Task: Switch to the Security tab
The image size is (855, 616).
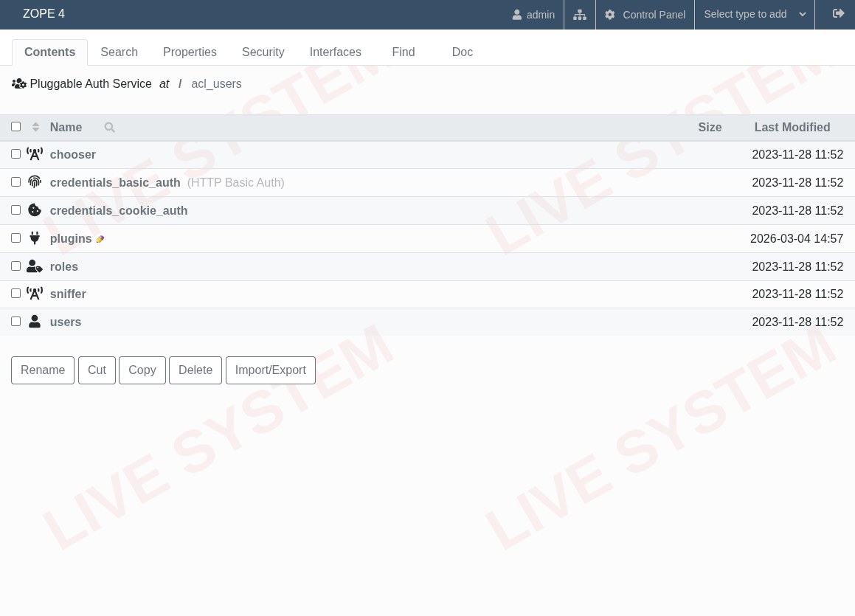Action: pyautogui.click(x=263, y=52)
